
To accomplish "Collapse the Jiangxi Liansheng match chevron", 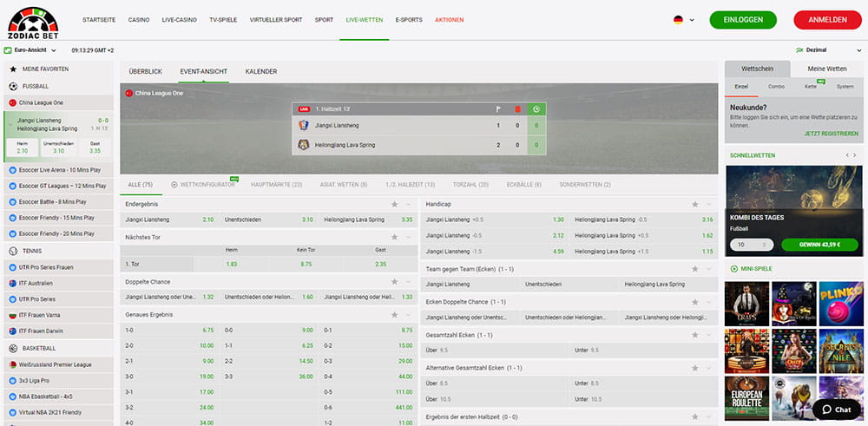I will [x=10, y=125].
